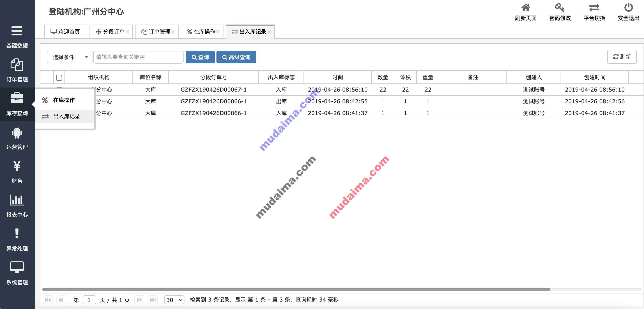Open the 财务 sidebar menu
Viewport: 644px width, 309px height.
tap(17, 172)
